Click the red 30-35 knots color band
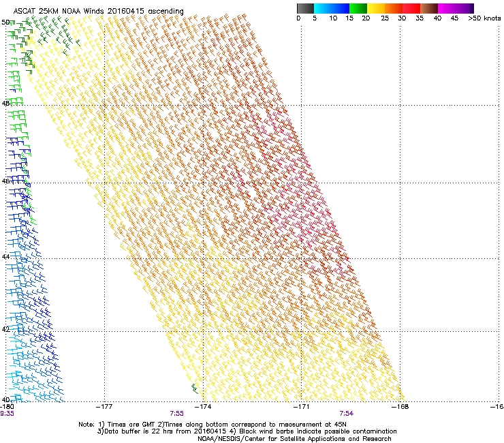Viewport: 504px width, 443px height. click(411, 8)
